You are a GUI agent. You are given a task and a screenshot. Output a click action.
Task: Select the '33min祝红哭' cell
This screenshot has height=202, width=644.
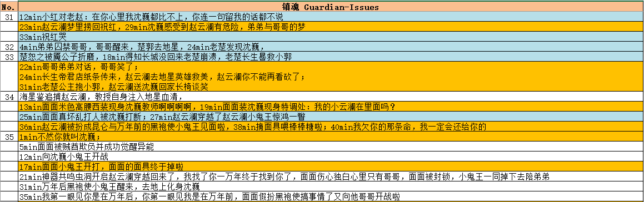click(331, 37)
